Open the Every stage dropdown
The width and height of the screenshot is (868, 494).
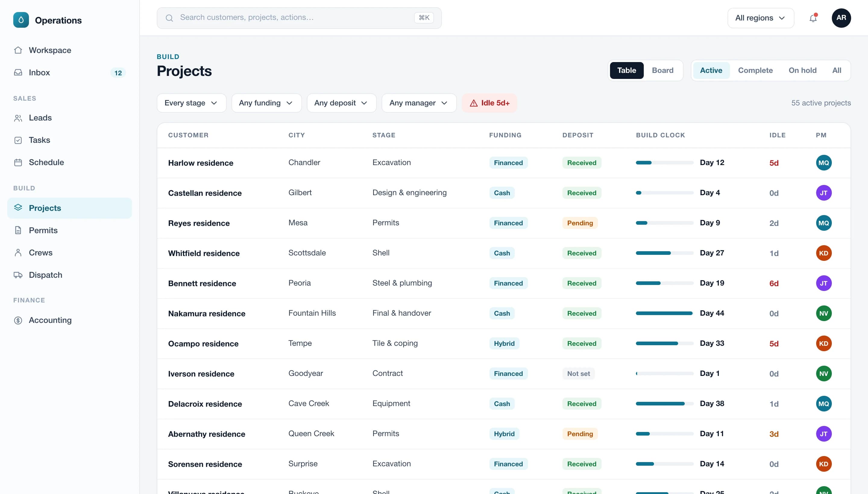point(191,103)
